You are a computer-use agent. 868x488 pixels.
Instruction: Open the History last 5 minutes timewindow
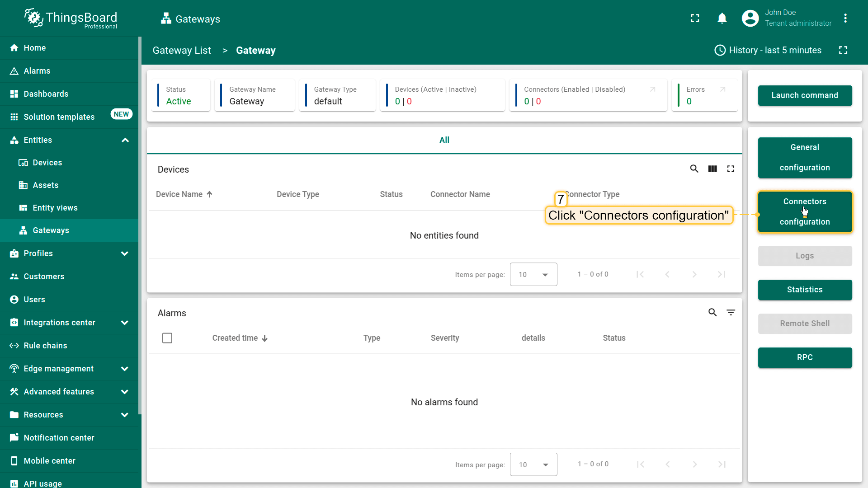[x=768, y=50]
